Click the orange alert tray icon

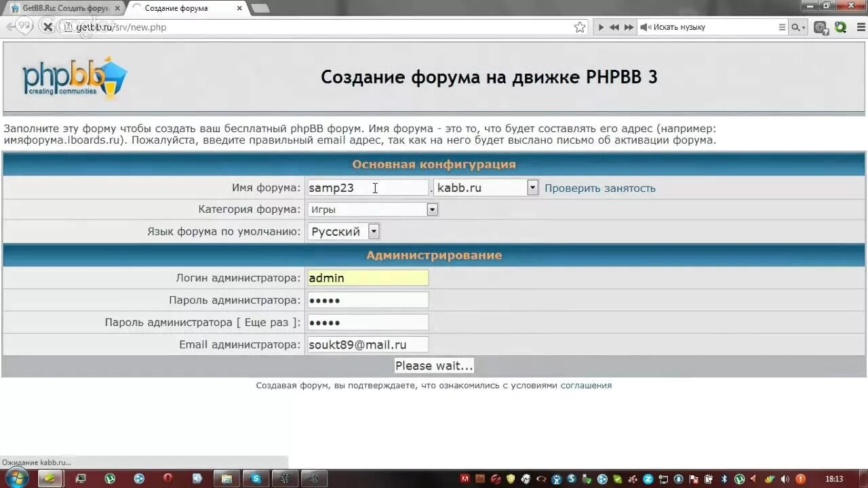click(800, 479)
